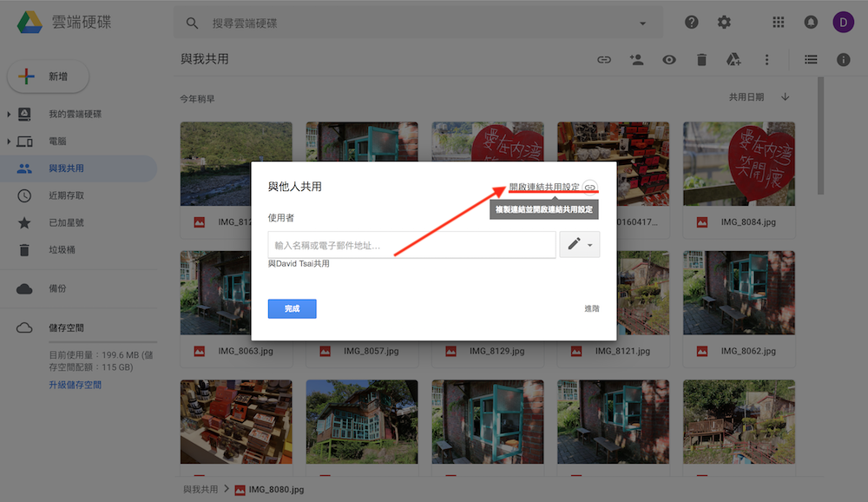The image size is (868, 502).
Task: Open the search options dropdown arrow
Action: [x=641, y=22]
